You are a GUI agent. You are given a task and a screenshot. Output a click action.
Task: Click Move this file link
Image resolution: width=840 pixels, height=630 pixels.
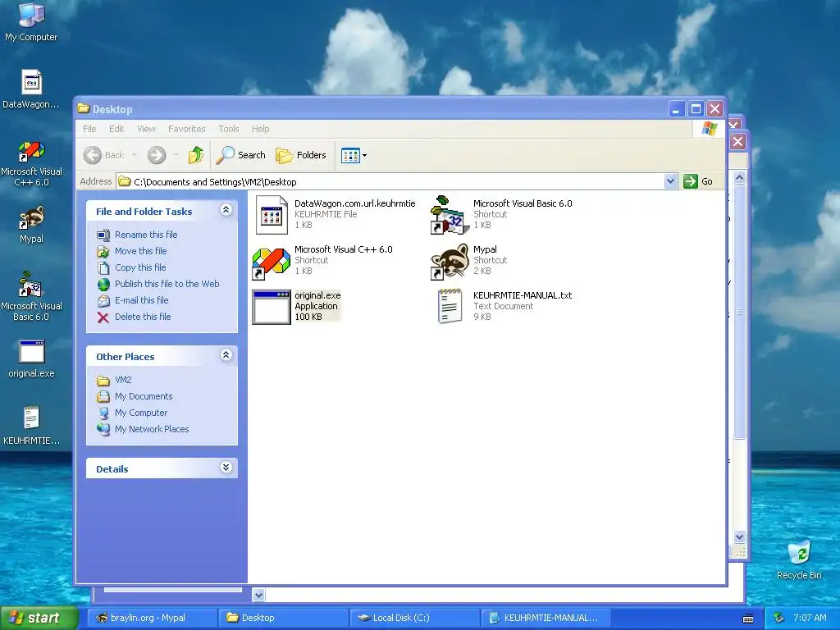140,251
